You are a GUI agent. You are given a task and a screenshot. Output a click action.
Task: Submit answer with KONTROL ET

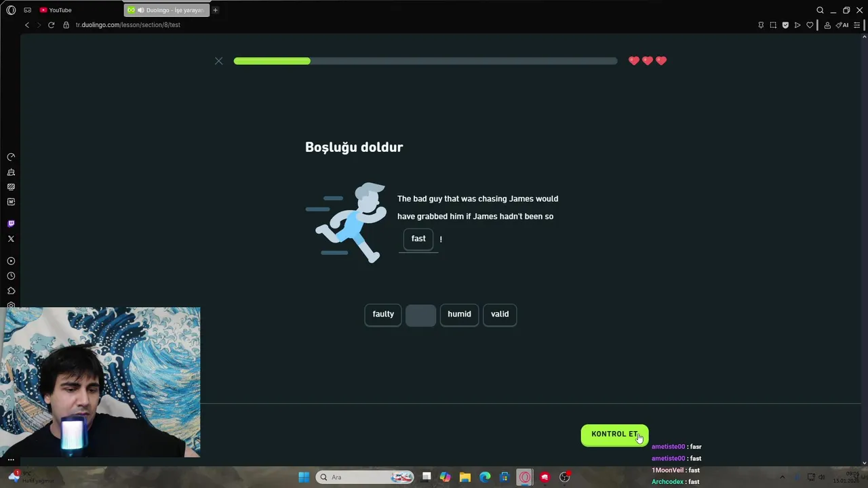614,434
